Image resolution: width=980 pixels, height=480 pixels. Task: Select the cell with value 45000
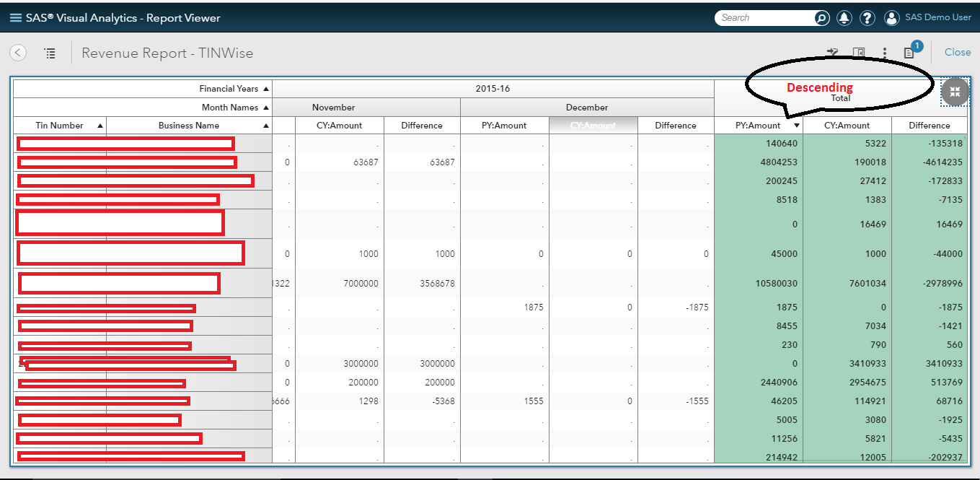tap(759, 254)
